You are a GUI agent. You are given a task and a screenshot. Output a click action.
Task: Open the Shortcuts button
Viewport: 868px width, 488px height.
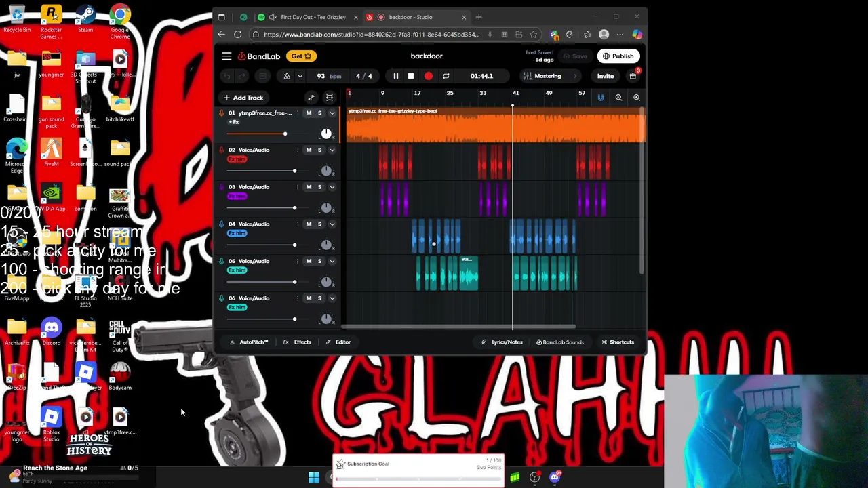click(x=618, y=342)
